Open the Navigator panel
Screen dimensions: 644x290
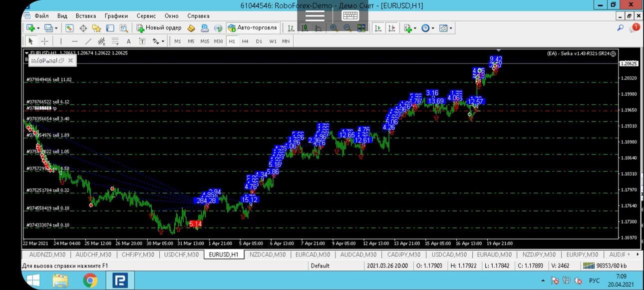coord(96,28)
